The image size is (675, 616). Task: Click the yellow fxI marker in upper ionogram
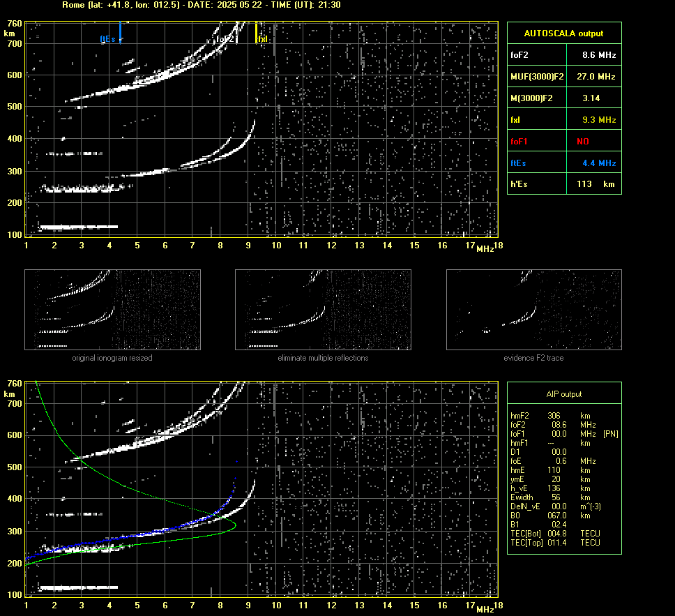pyautogui.click(x=256, y=33)
